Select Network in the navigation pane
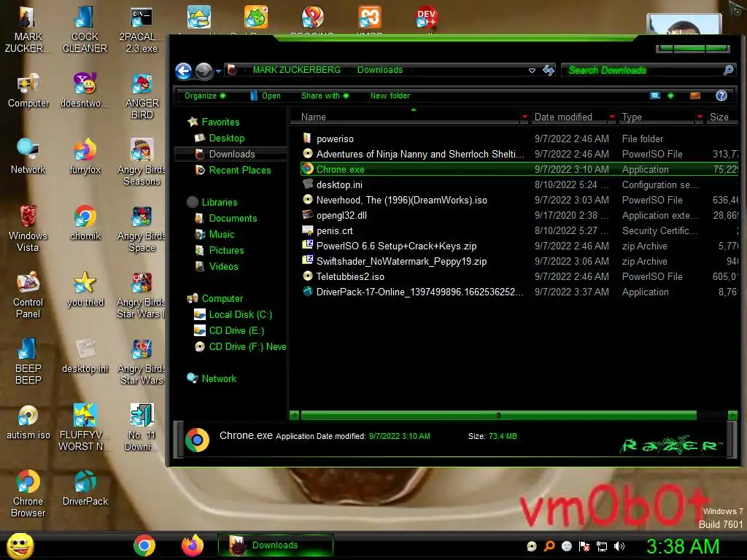The image size is (747, 560). 219,378
